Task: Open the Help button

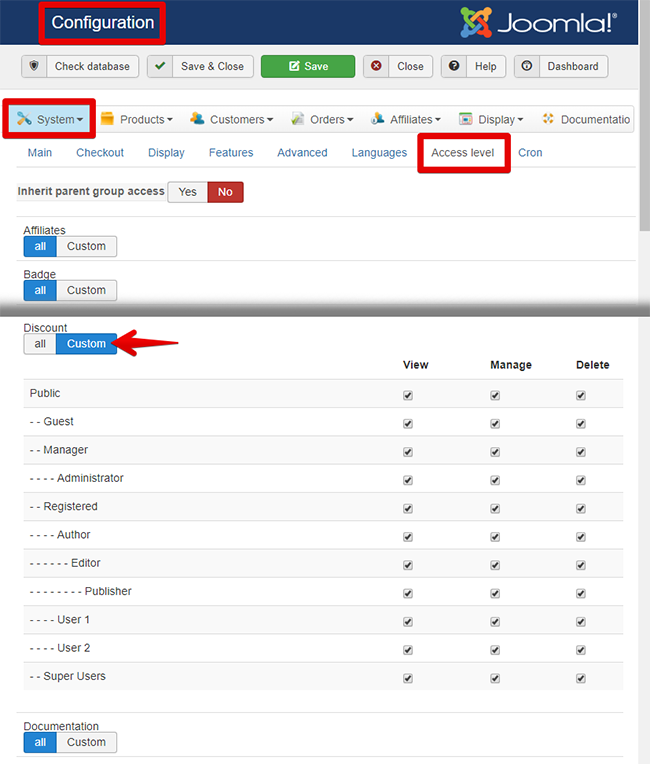Action: (x=473, y=66)
